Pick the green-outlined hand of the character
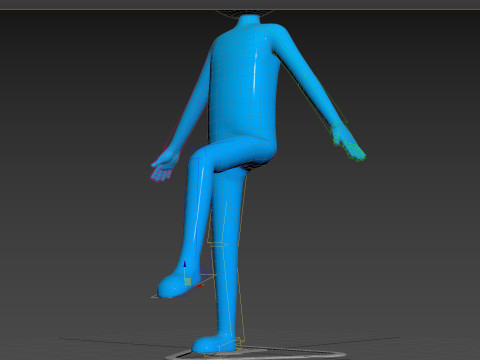 pyautogui.click(x=348, y=142)
